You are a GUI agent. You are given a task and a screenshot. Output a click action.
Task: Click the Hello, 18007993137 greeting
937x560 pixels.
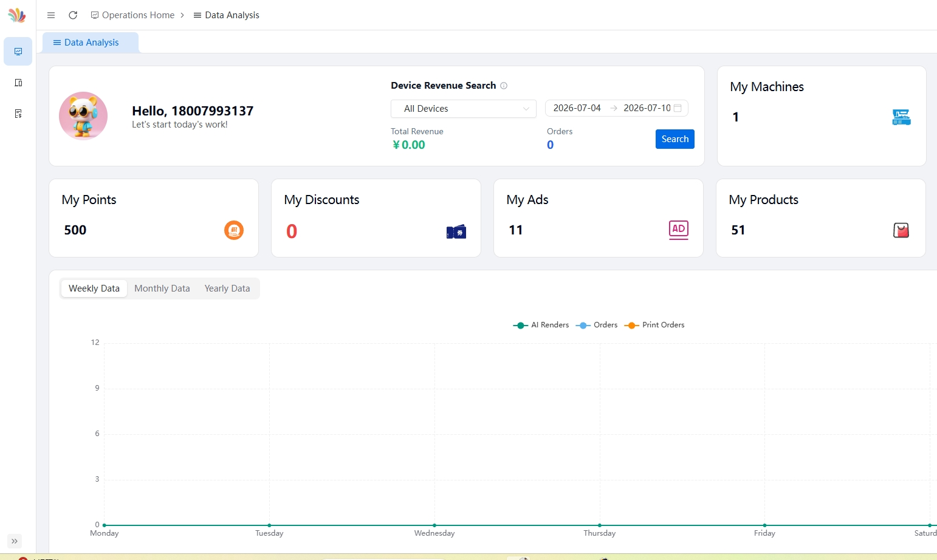(193, 111)
